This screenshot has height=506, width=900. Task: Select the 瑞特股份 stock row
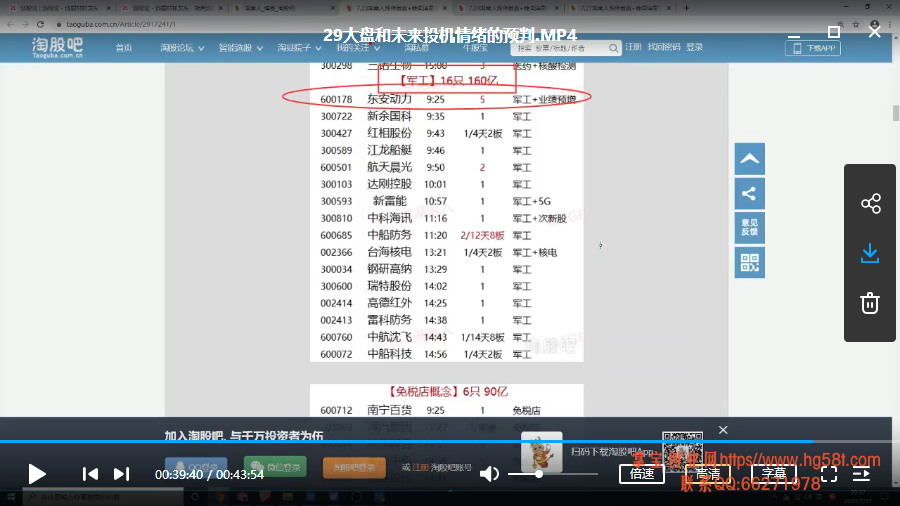click(447, 286)
